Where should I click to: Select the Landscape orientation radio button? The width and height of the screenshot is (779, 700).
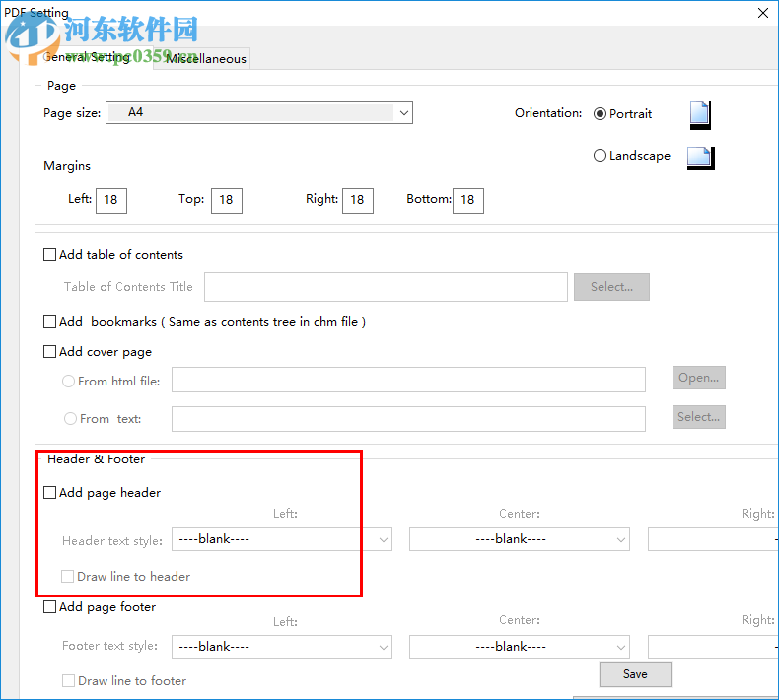point(600,156)
